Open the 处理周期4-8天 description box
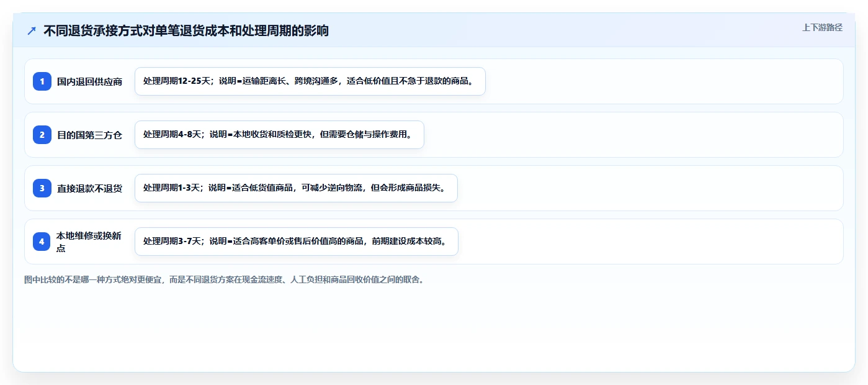This screenshot has width=868, height=385. (x=279, y=135)
